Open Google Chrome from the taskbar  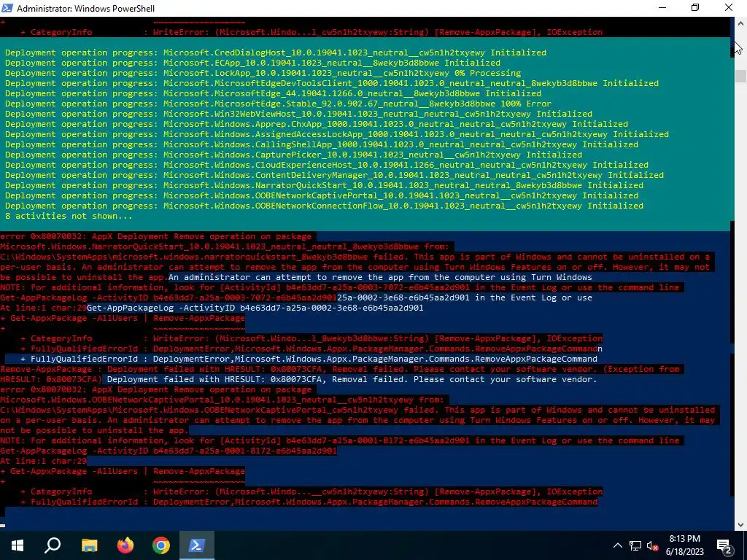coord(161,545)
